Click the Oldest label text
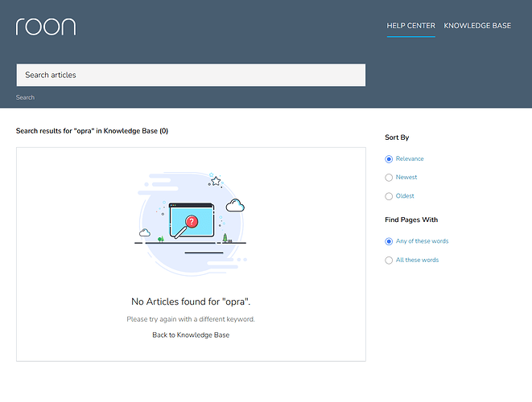 [405, 196]
